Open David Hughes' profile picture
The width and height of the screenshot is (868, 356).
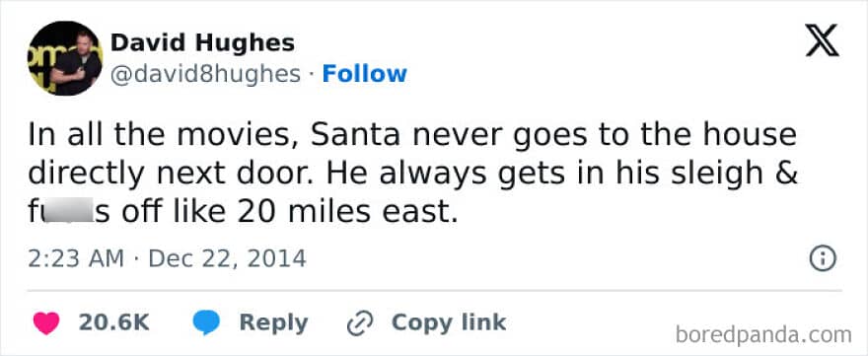[x=65, y=59]
